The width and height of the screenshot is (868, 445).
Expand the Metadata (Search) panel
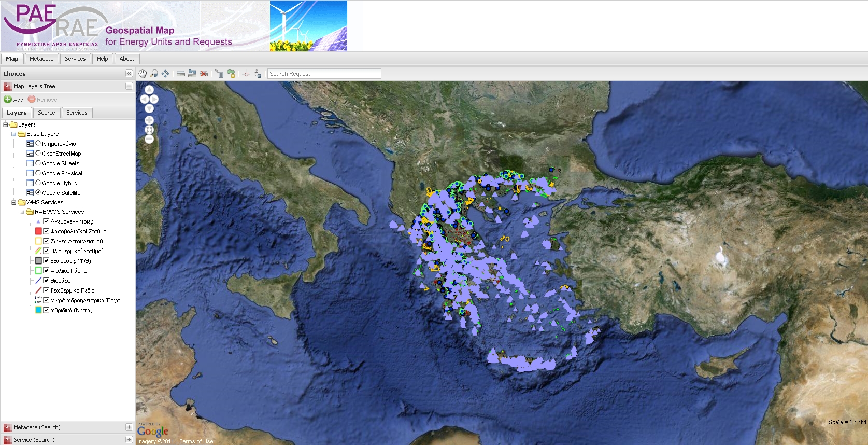129,427
